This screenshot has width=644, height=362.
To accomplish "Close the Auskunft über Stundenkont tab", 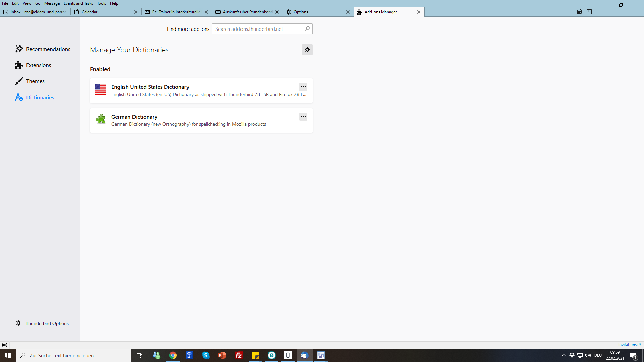I will pyautogui.click(x=277, y=12).
